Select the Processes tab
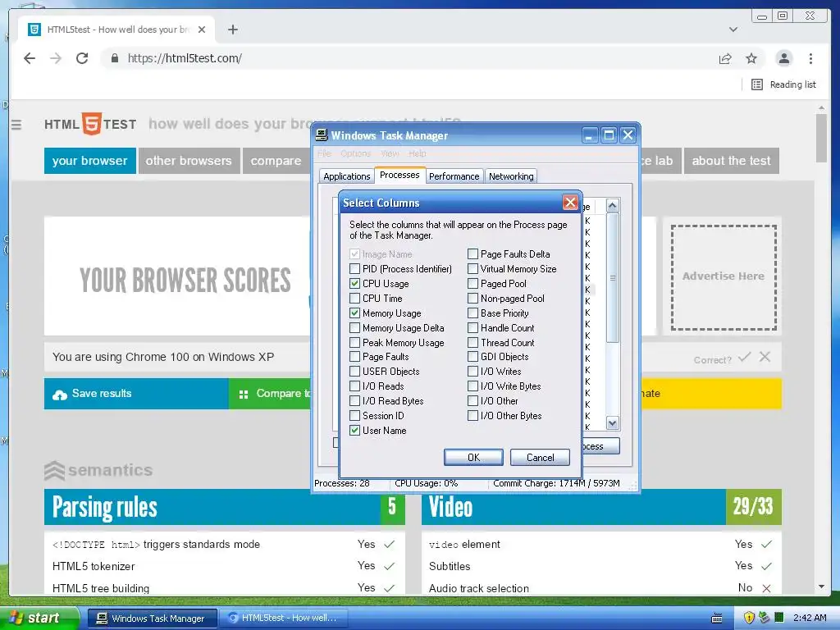 pyautogui.click(x=399, y=176)
